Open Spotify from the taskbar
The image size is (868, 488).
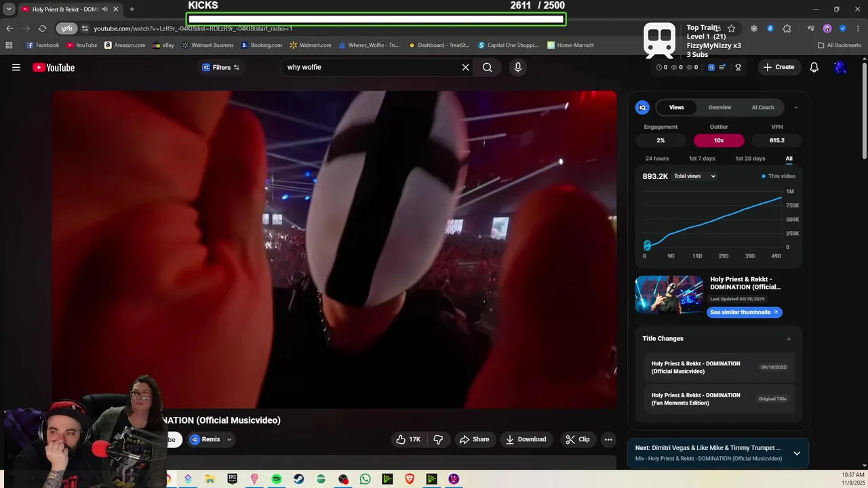click(277, 479)
